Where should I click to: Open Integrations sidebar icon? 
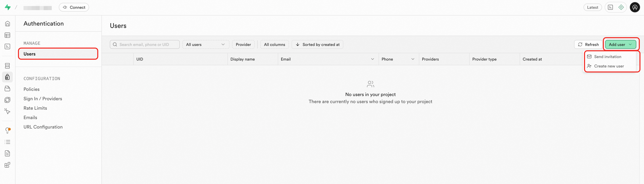pos(8,165)
